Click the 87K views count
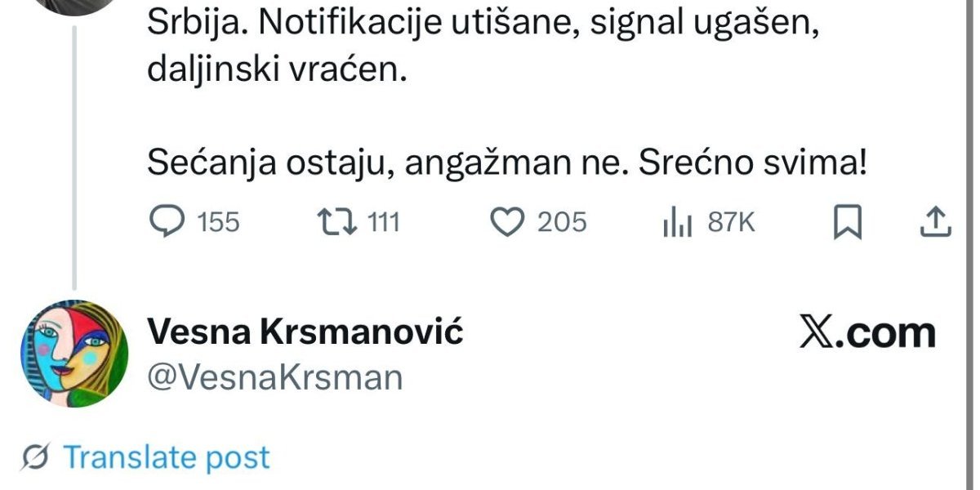 (x=731, y=222)
